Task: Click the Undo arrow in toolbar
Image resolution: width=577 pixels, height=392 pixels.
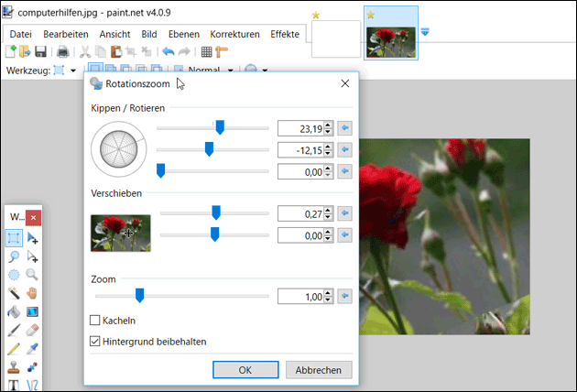Action: click(x=168, y=52)
